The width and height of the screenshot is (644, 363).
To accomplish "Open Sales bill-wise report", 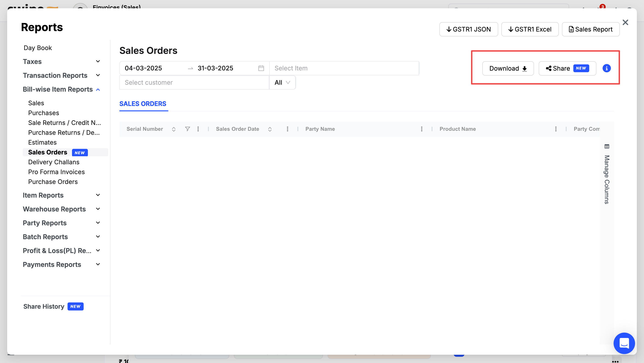I will point(36,103).
